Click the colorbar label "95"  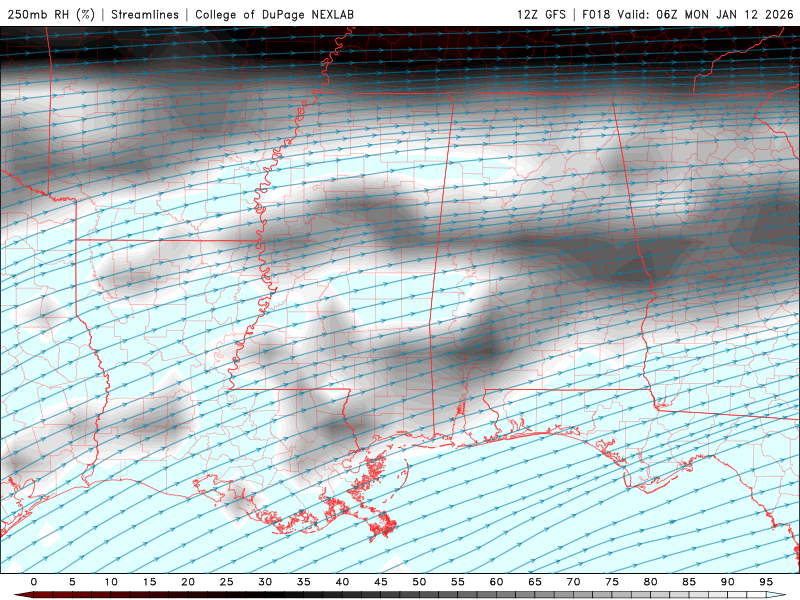tap(766, 582)
